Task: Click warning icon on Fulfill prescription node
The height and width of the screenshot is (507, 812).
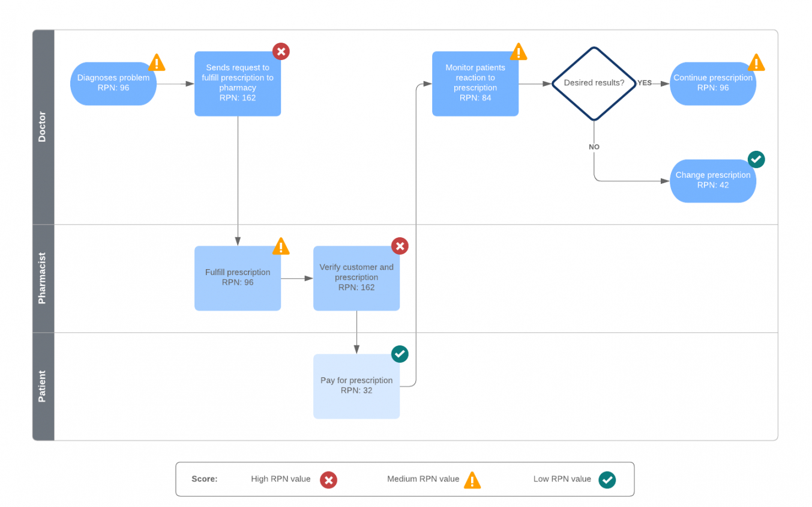Action: pos(281,246)
